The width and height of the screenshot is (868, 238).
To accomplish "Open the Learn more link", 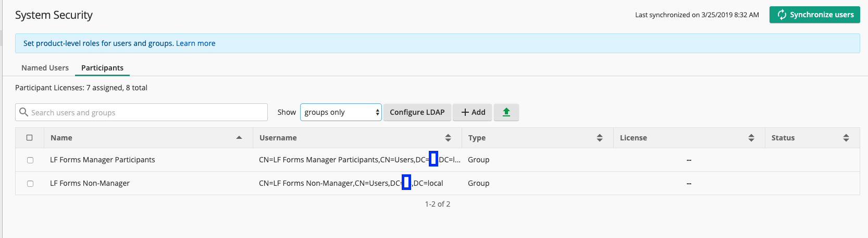I will point(195,43).
